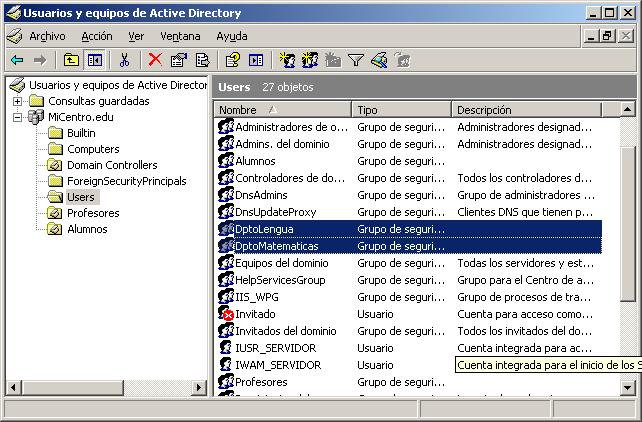642x422 pixels.
Task: Sort list by the Nombre column header
Action: 282,110
